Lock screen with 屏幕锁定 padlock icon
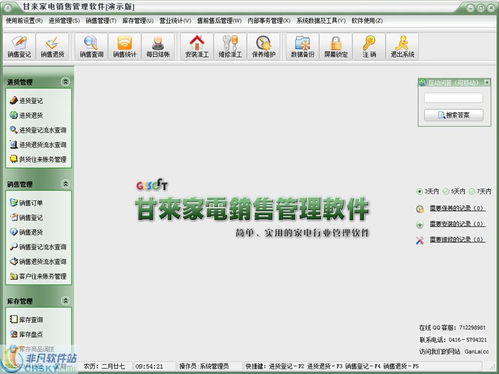 tap(336, 46)
